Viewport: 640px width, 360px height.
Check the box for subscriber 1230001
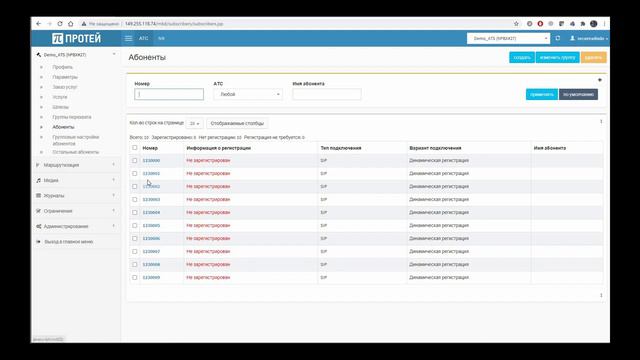[x=135, y=173]
